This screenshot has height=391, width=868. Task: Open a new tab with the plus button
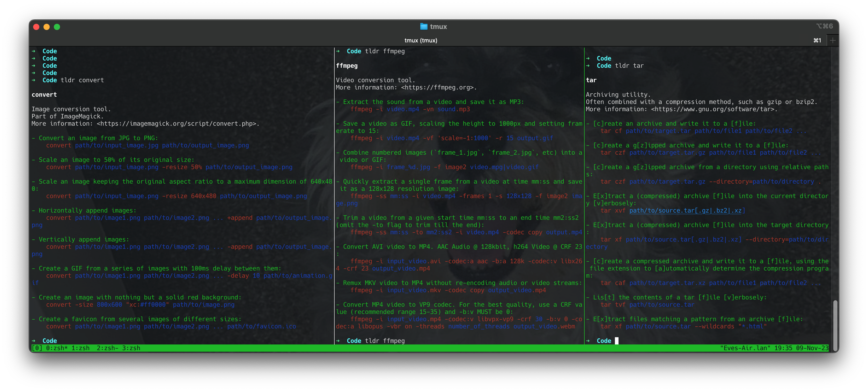point(833,40)
